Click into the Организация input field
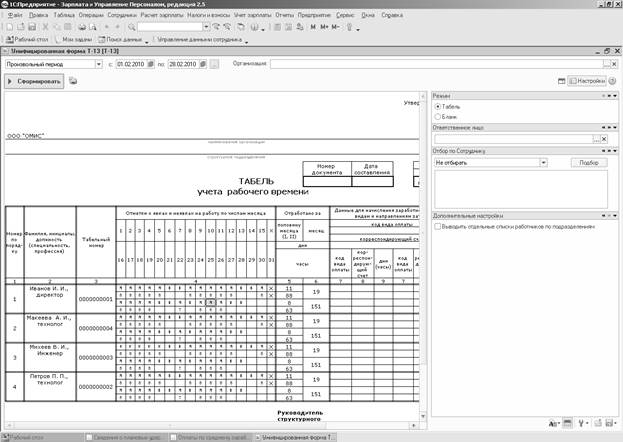The image size is (623, 442). 436,64
